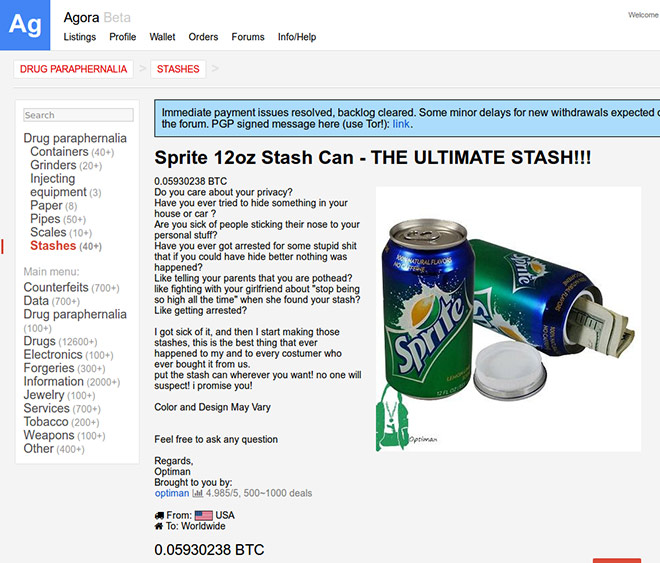The height and width of the screenshot is (563, 660).
Task: Click the "Main menu:" label
Action: click(51, 272)
